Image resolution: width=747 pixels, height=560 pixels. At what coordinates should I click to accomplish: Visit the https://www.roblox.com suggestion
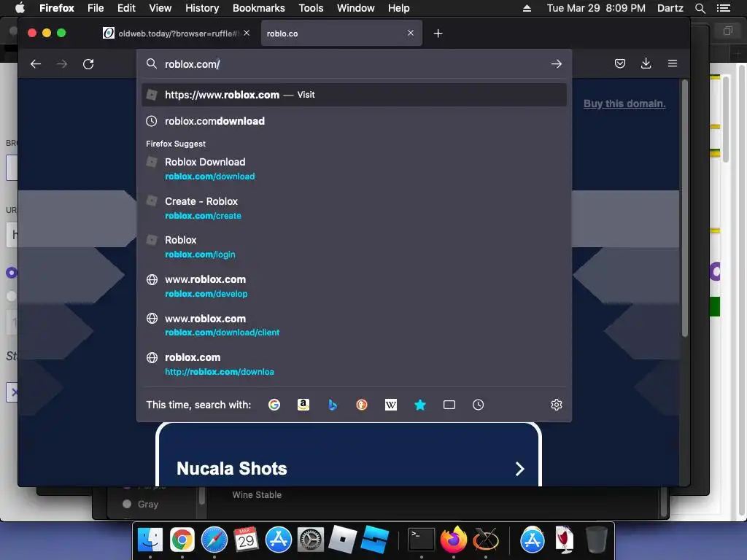[x=354, y=95]
